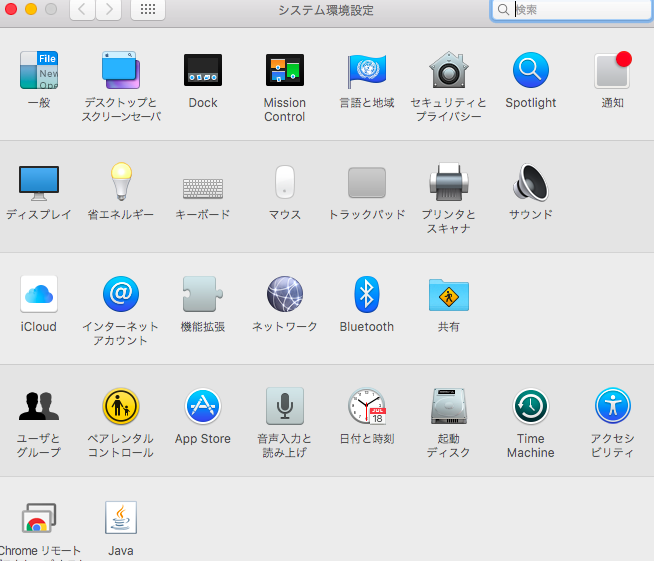The width and height of the screenshot is (654, 561).
Task: Open インターネットアカウント preferences
Action: (x=121, y=294)
